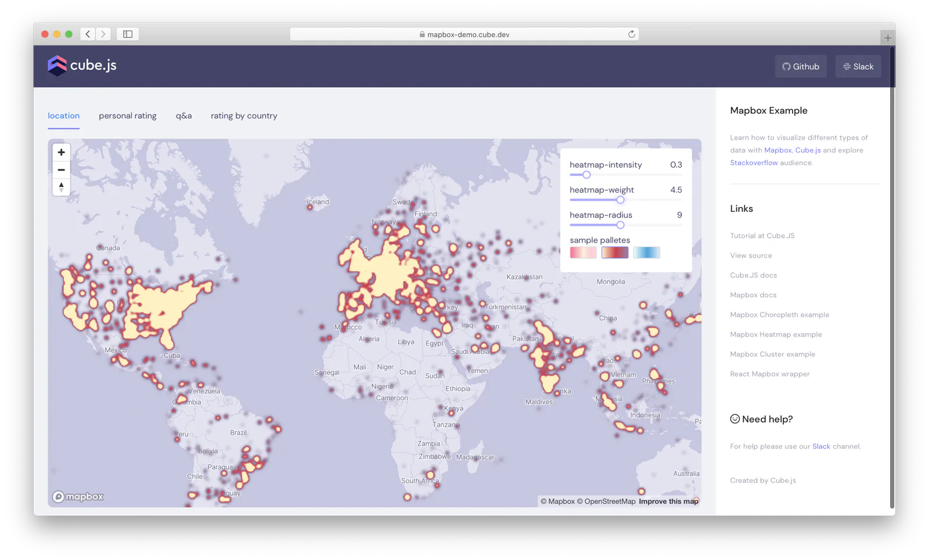Open a new browser tab

[888, 38]
